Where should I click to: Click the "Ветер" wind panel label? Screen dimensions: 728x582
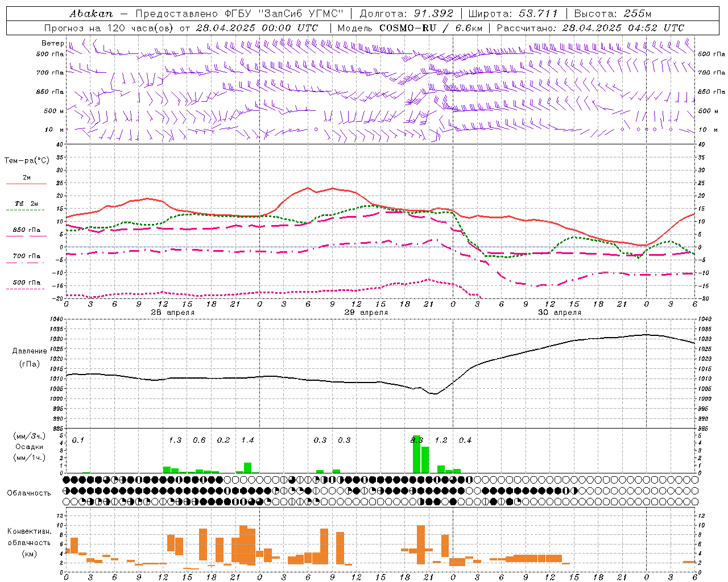[52, 43]
